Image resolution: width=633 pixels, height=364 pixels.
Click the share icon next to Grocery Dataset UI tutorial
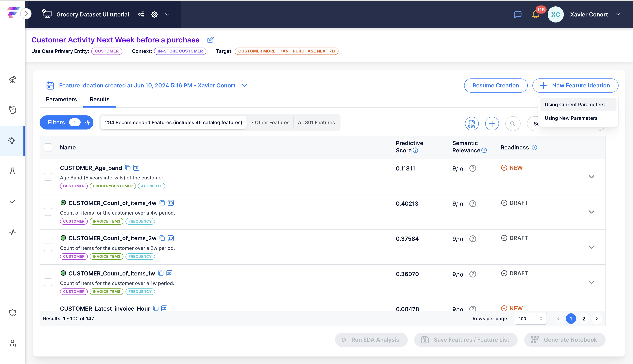tap(141, 14)
